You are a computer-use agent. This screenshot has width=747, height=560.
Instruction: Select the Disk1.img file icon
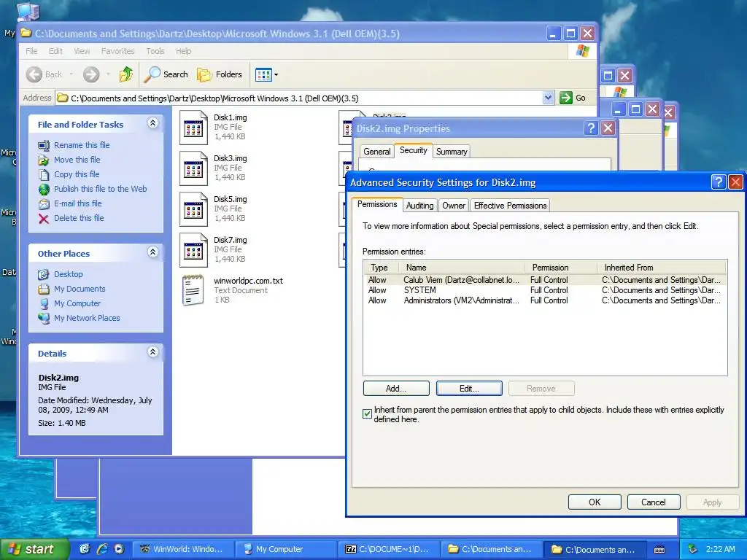click(193, 128)
